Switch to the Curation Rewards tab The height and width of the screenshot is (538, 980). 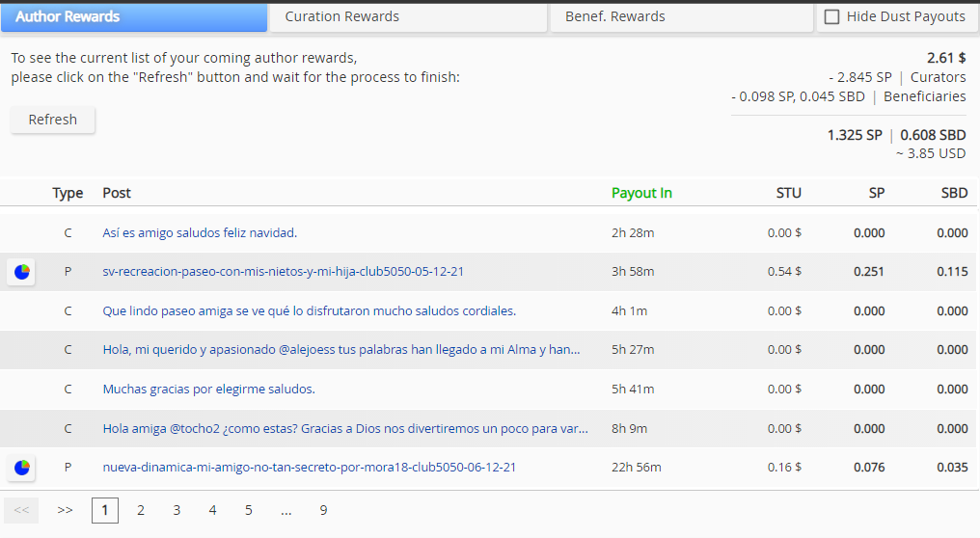pyautogui.click(x=408, y=16)
